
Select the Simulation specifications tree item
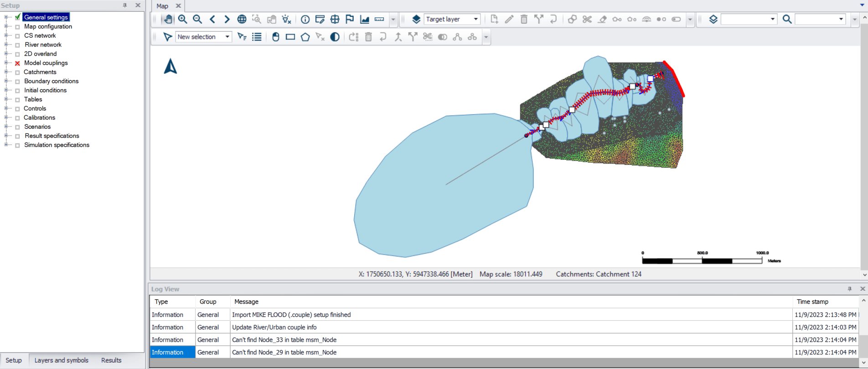click(x=57, y=145)
